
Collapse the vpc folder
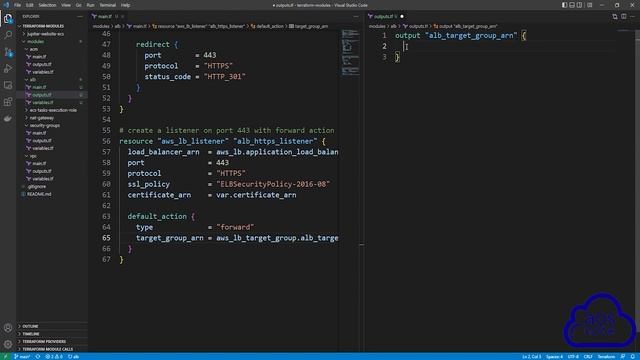pos(33,156)
